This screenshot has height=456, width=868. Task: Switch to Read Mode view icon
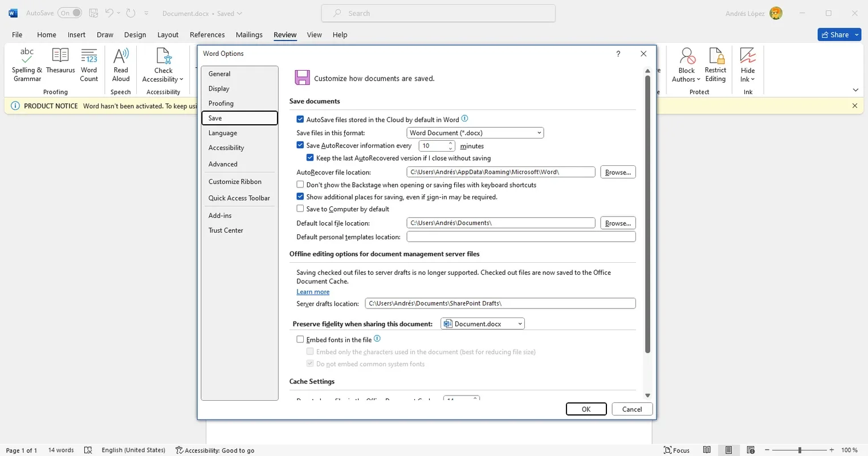click(x=707, y=450)
